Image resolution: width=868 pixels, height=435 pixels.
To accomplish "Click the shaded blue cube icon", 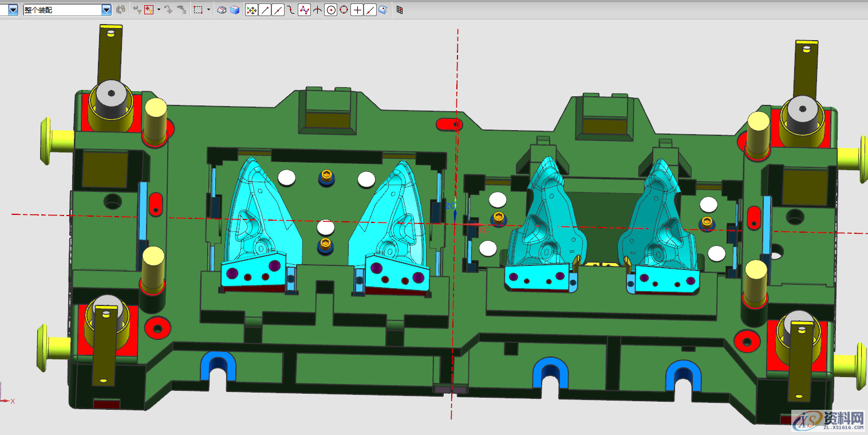I will coord(234,10).
